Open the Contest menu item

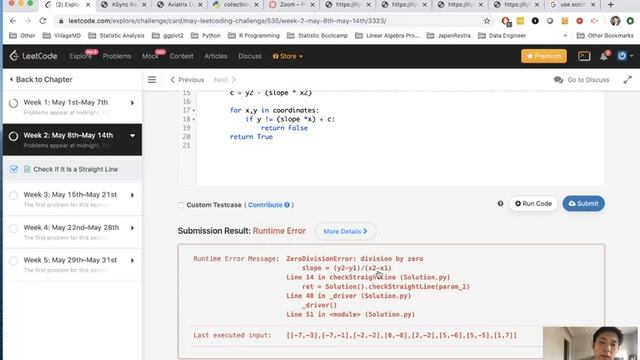[181, 56]
